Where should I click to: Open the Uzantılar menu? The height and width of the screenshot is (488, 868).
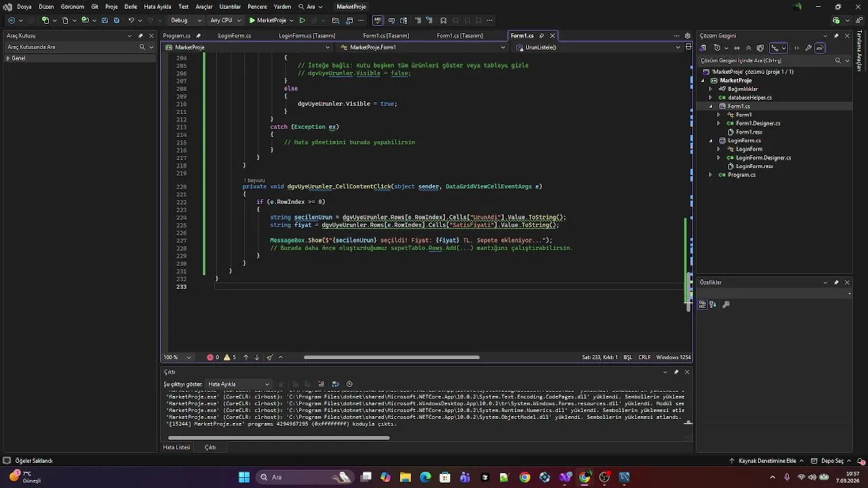[x=230, y=6]
